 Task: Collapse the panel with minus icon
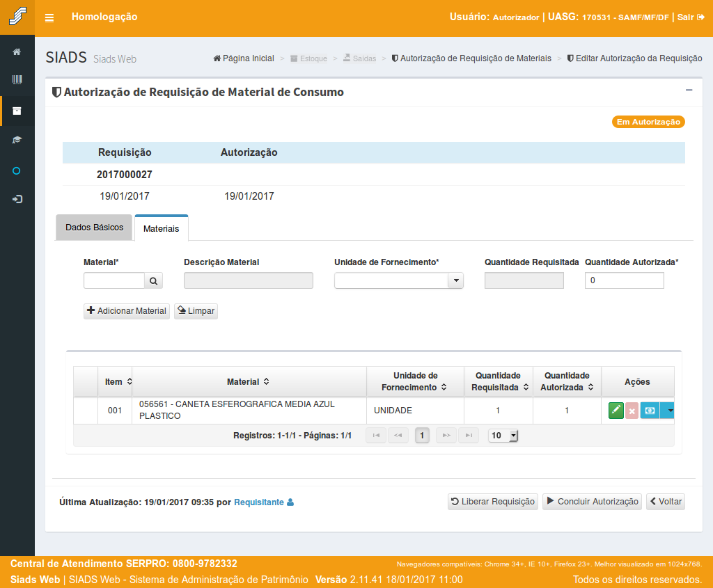[x=689, y=90]
